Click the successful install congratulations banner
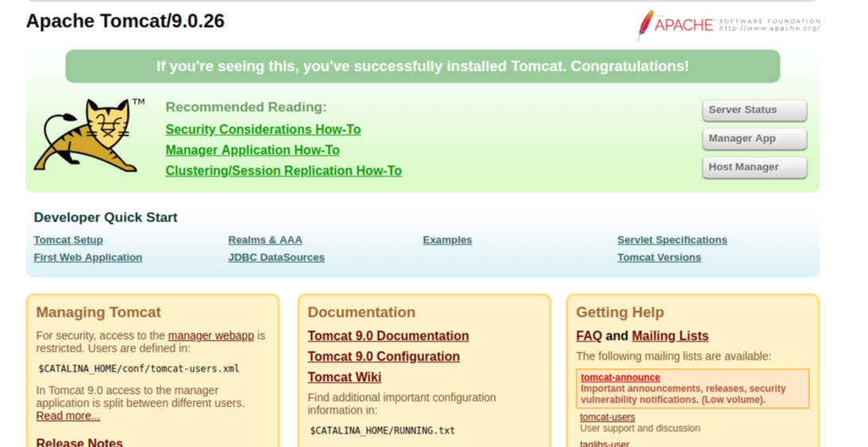Image resolution: width=868 pixels, height=447 pixels. click(422, 67)
